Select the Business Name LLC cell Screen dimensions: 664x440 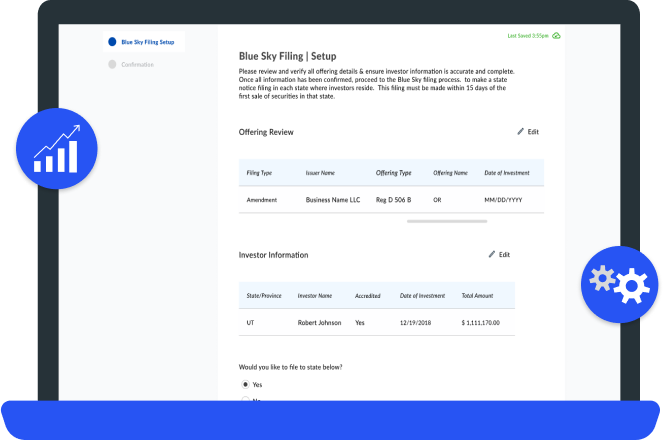click(x=333, y=200)
